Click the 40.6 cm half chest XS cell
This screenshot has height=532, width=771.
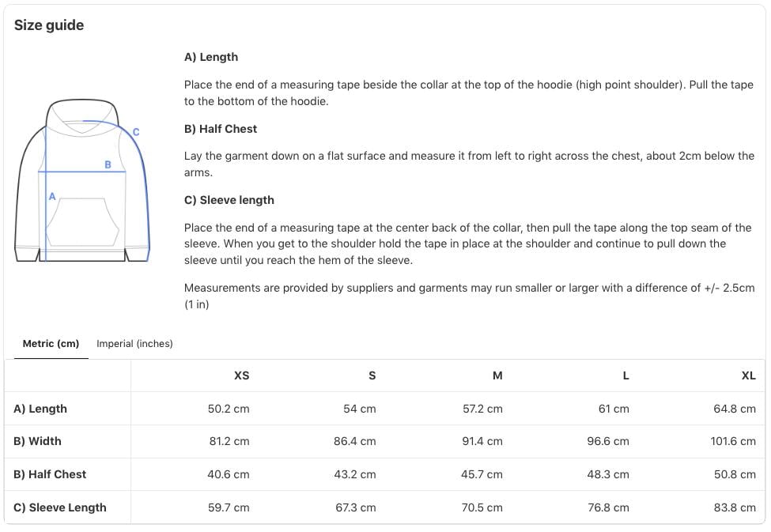pos(229,474)
